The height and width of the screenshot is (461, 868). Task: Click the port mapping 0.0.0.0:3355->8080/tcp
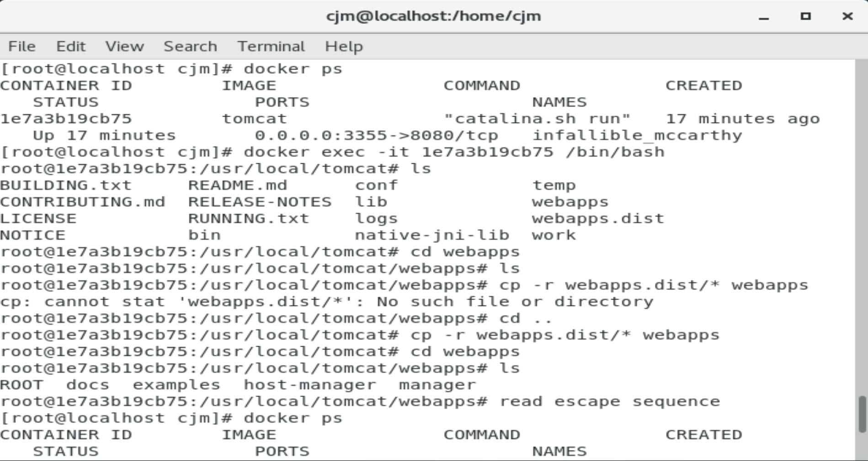pos(376,135)
